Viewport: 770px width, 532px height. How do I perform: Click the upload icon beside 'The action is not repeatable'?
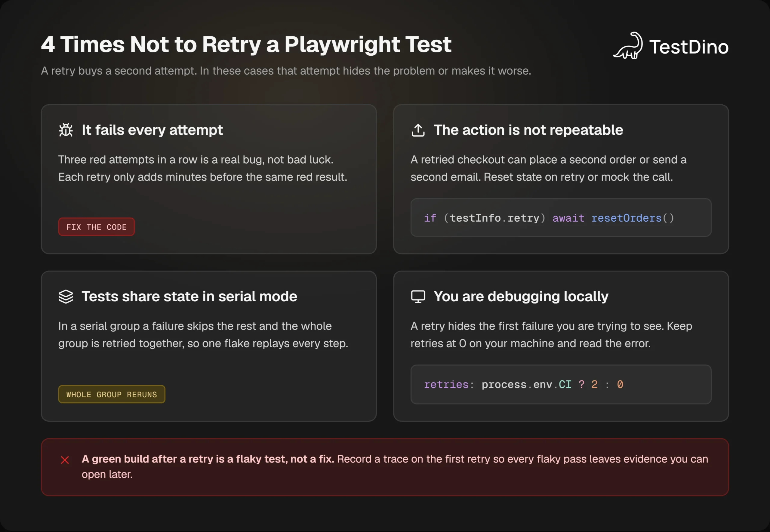pos(418,130)
